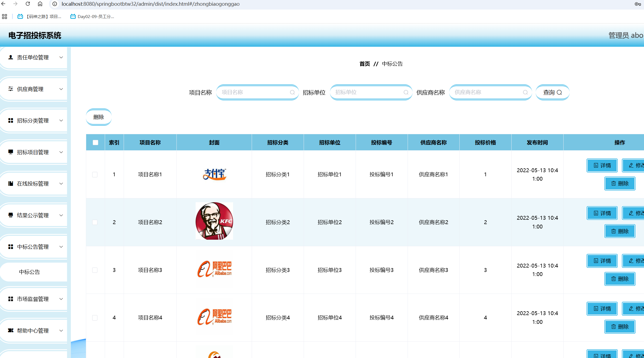The image size is (644, 358).
Task: Collapse 中标公告管理 menu chevron
Action: 61,247
